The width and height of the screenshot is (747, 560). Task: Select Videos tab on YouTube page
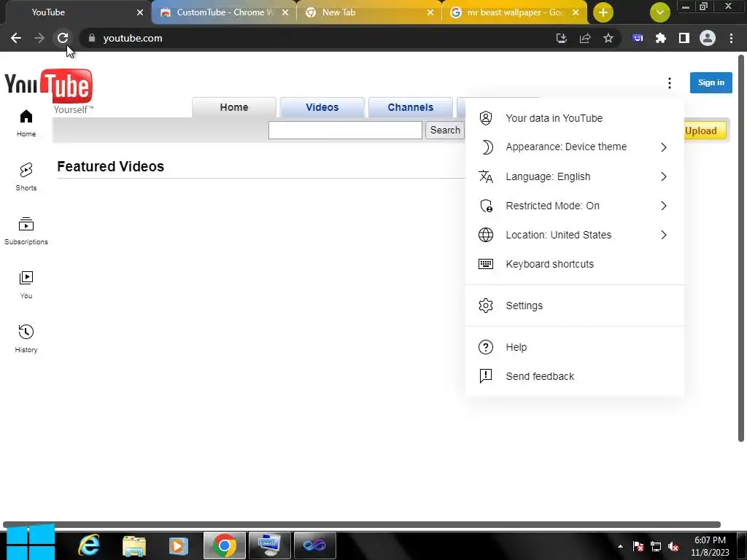click(322, 108)
